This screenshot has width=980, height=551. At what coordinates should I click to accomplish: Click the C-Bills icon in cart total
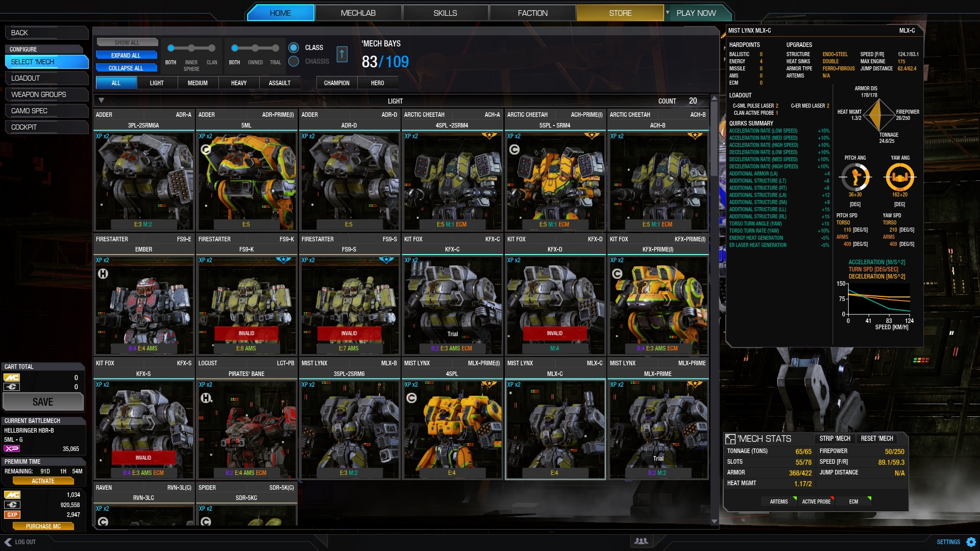tap(12, 387)
